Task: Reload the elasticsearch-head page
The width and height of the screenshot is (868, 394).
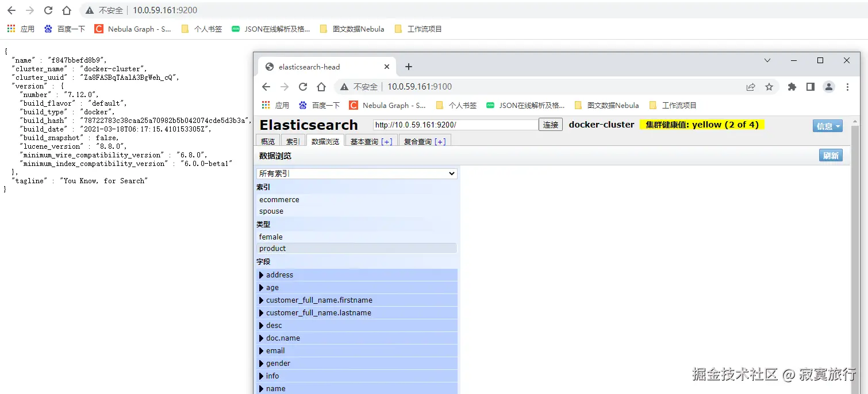Action: point(303,87)
